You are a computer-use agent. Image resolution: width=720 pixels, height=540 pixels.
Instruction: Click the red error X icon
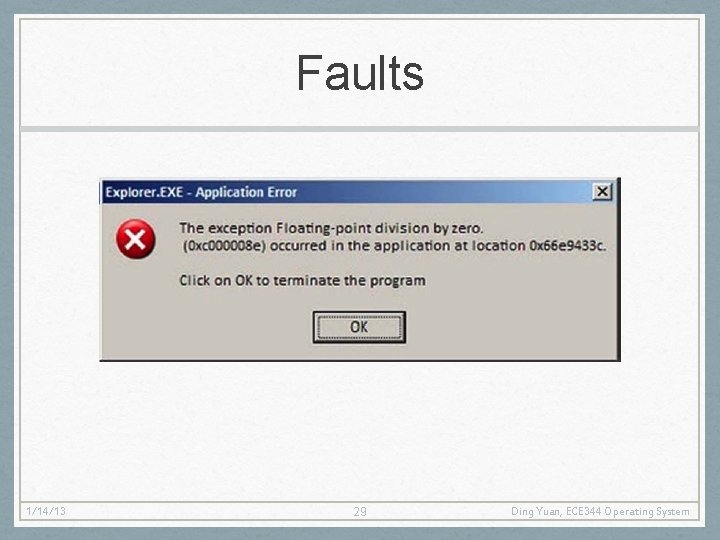pyautogui.click(x=135, y=239)
